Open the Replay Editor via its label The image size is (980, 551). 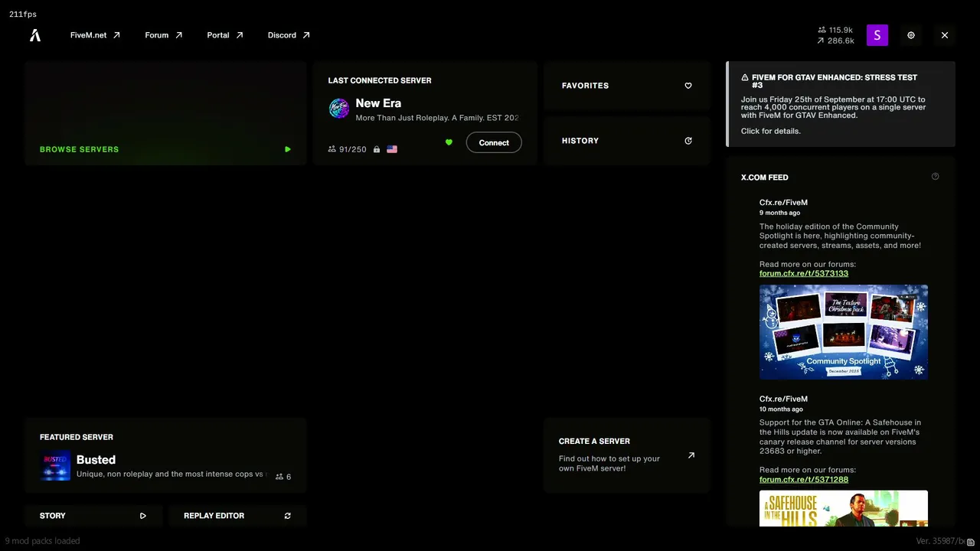click(214, 516)
